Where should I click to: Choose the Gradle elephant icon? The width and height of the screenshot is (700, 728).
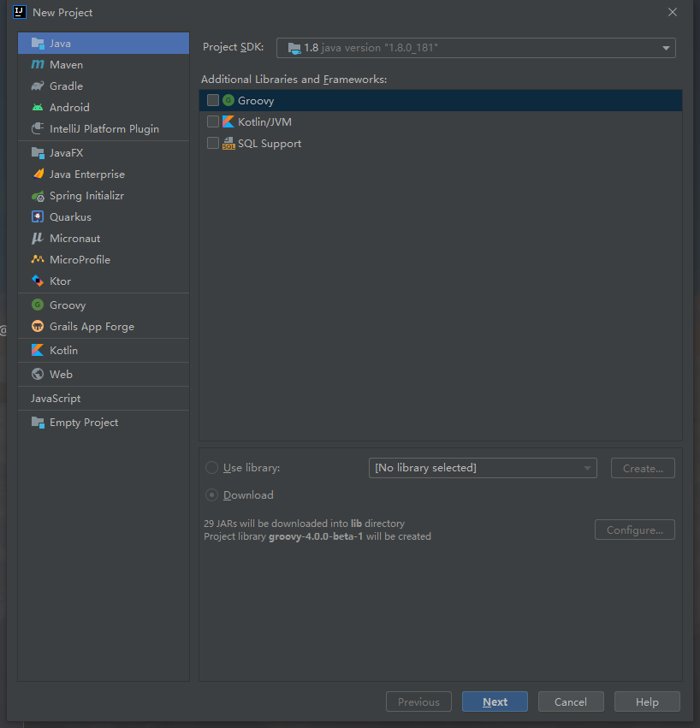pyautogui.click(x=38, y=86)
